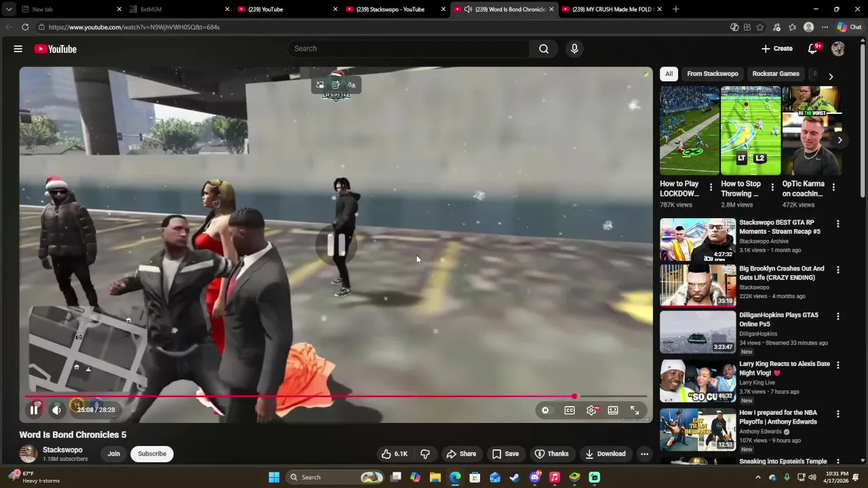
Task: Enter fullscreen mode
Action: coord(635,410)
